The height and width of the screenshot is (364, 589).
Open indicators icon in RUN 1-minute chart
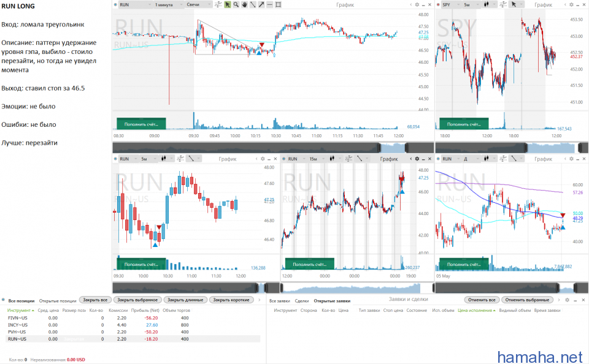218,4
